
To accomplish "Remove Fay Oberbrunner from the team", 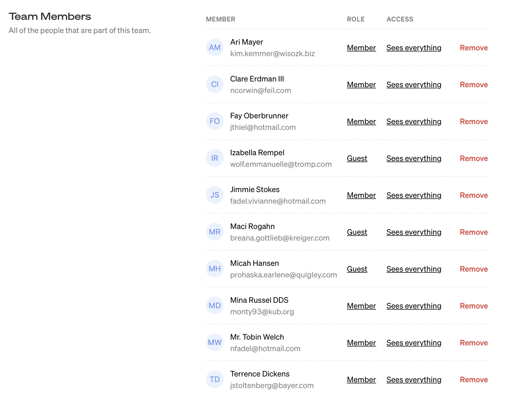I will 474,121.
